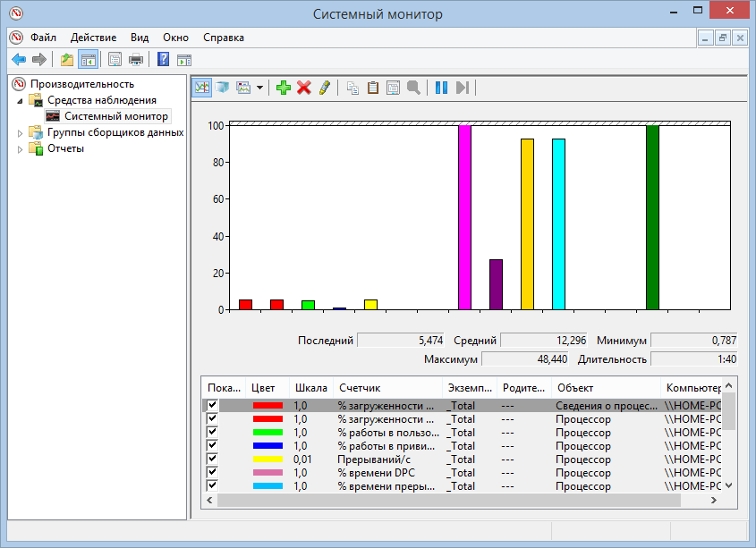756x548 pixels.
Task: Click the Copy properties icon
Action: pos(353,88)
